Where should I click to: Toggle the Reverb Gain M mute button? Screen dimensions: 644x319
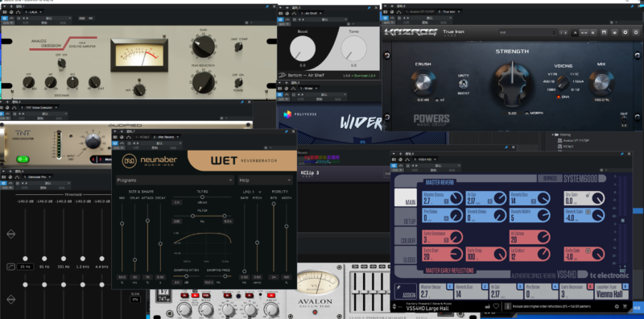pyautogui.click(x=588, y=211)
